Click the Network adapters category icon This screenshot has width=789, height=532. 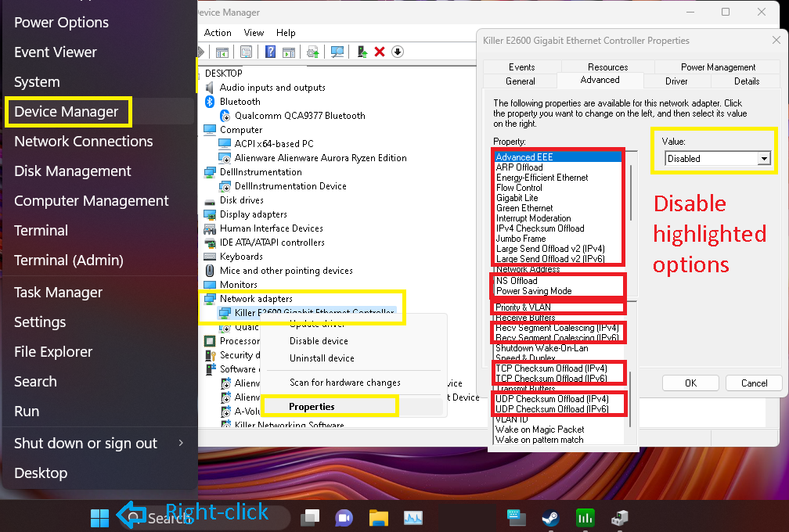[210, 299]
